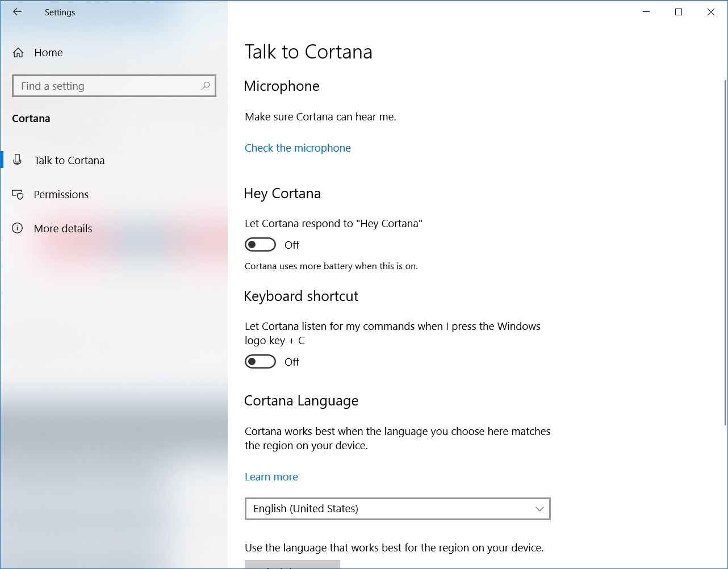
Task: Open the More details section
Action: click(x=114, y=228)
